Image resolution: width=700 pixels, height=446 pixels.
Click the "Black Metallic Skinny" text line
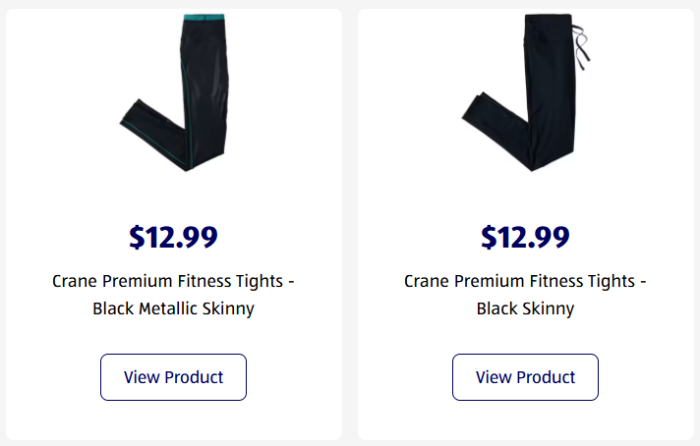173,309
